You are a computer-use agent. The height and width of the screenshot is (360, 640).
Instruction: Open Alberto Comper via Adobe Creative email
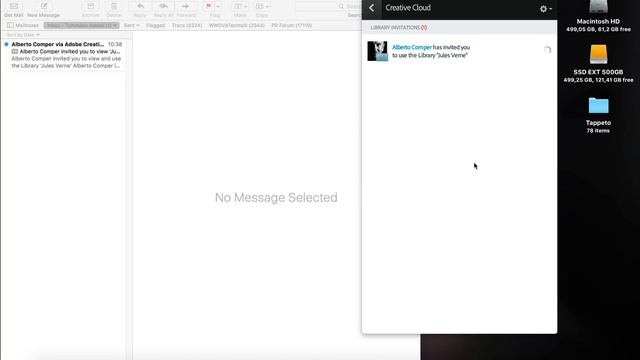[x=66, y=55]
